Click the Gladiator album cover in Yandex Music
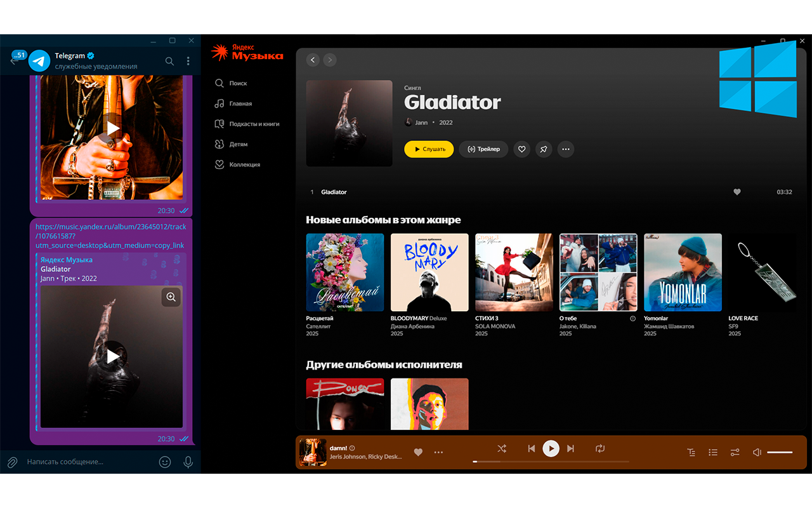 click(349, 123)
